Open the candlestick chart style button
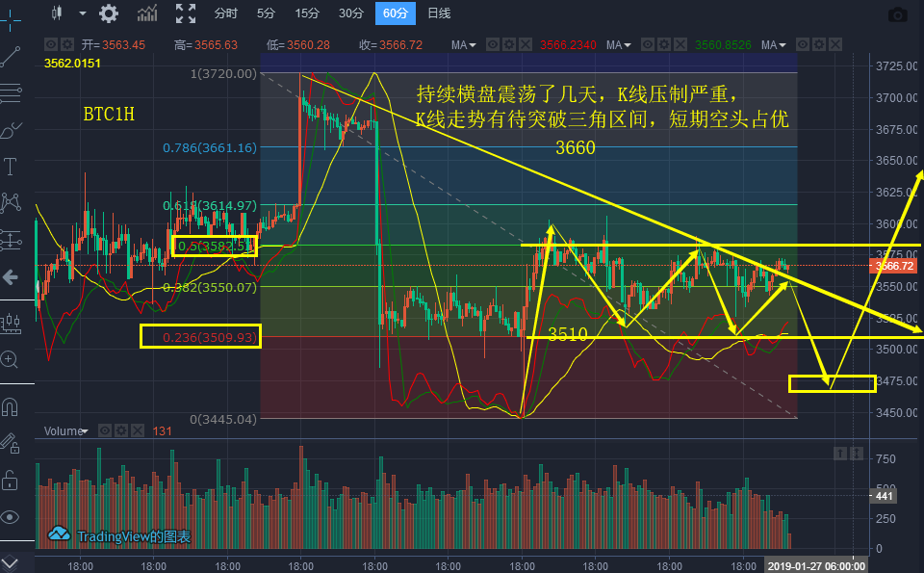This screenshot has width=924, height=573. coord(57,13)
